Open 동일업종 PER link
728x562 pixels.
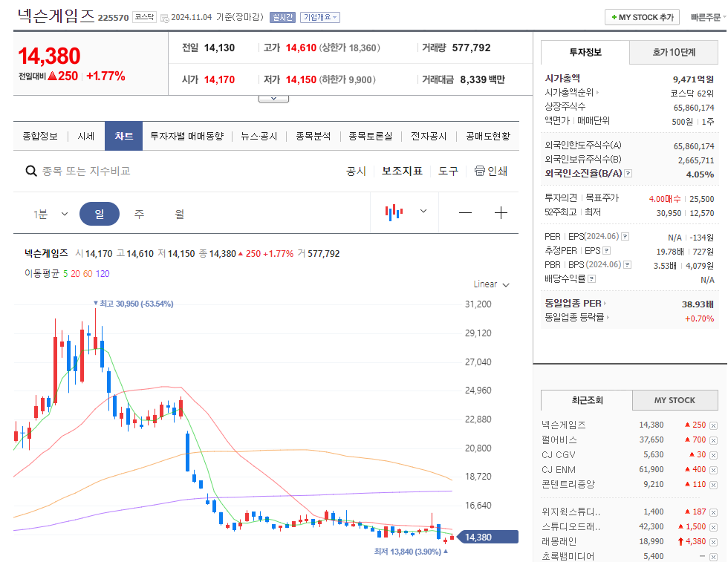pos(576,304)
